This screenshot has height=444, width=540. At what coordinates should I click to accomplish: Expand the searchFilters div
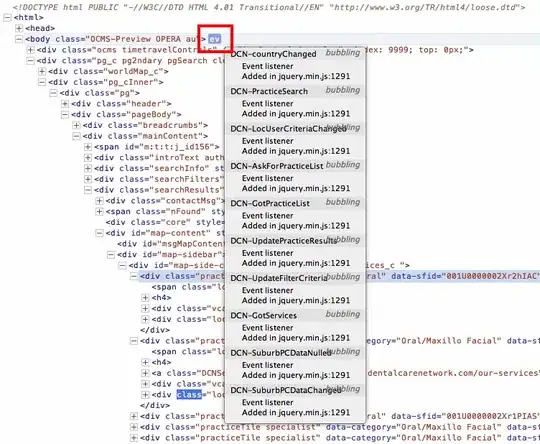pyautogui.click(x=88, y=179)
